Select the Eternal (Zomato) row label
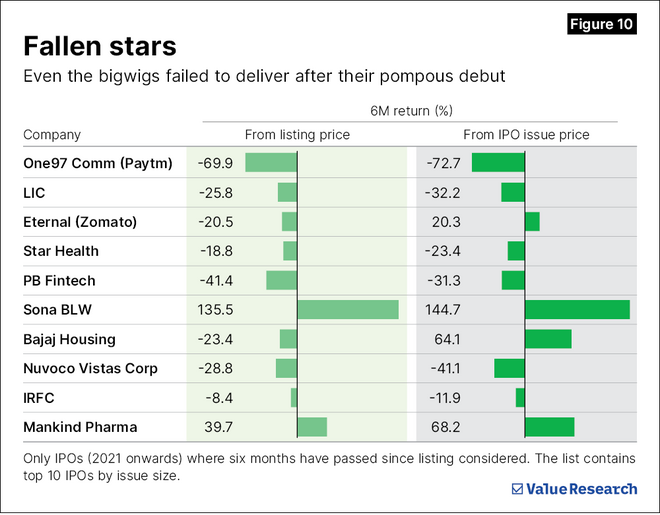Screen dimensions: 660x515 79,222
